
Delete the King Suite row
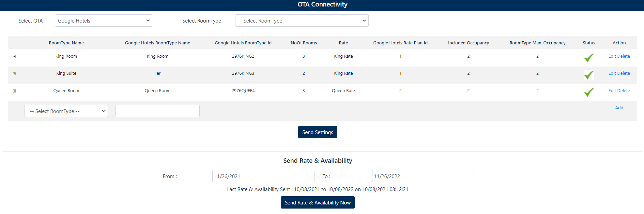[624, 73]
